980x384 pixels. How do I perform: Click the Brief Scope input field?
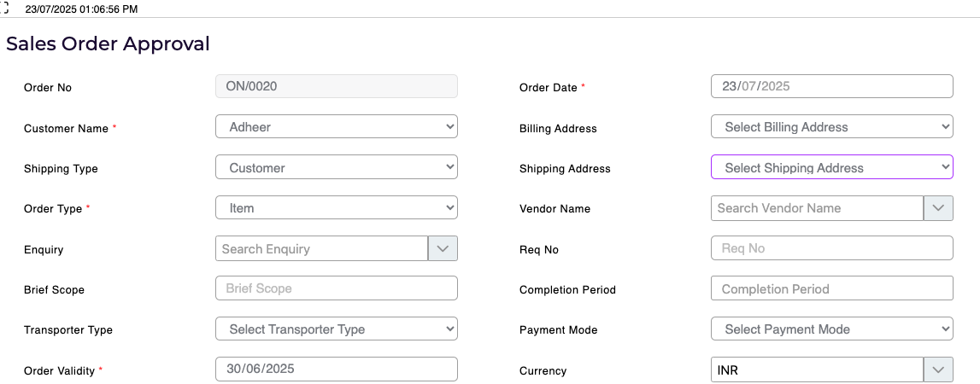click(337, 288)
